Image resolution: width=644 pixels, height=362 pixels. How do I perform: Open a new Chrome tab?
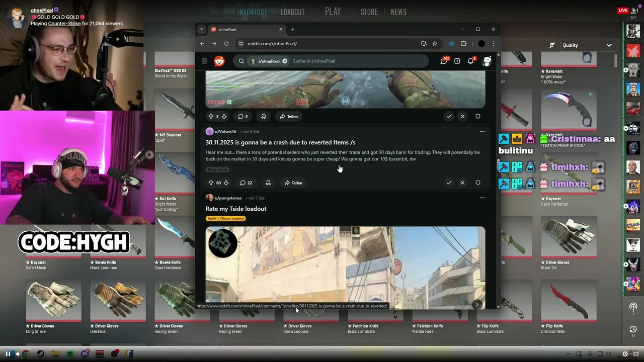pyautogui.click(x=293, y=29)
